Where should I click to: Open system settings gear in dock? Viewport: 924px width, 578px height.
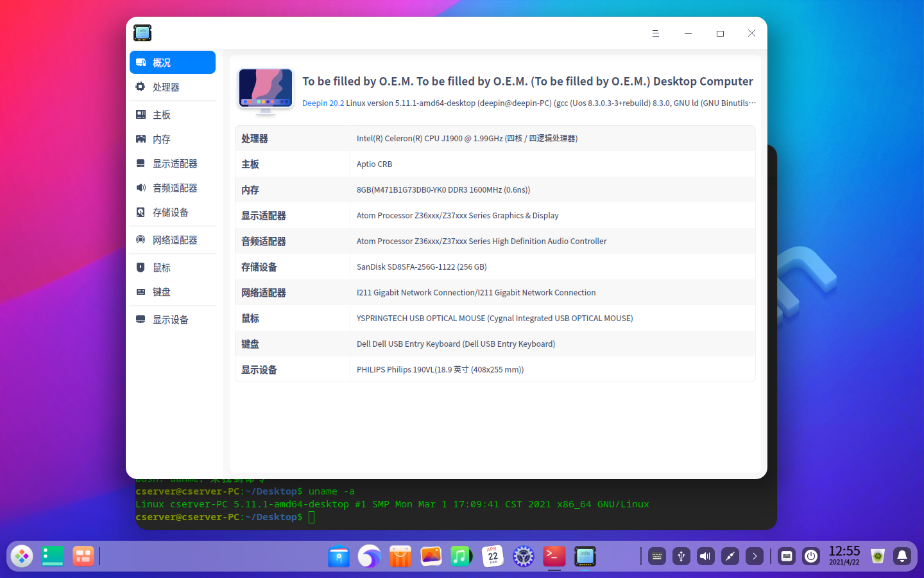[x=524, y=556]
